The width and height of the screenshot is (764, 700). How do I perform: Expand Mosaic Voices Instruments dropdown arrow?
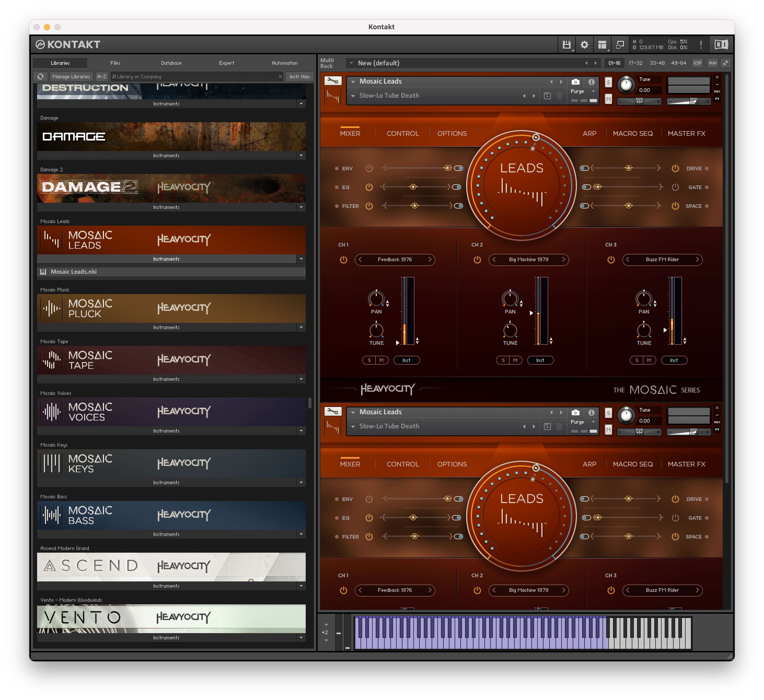tap(301, 431)
